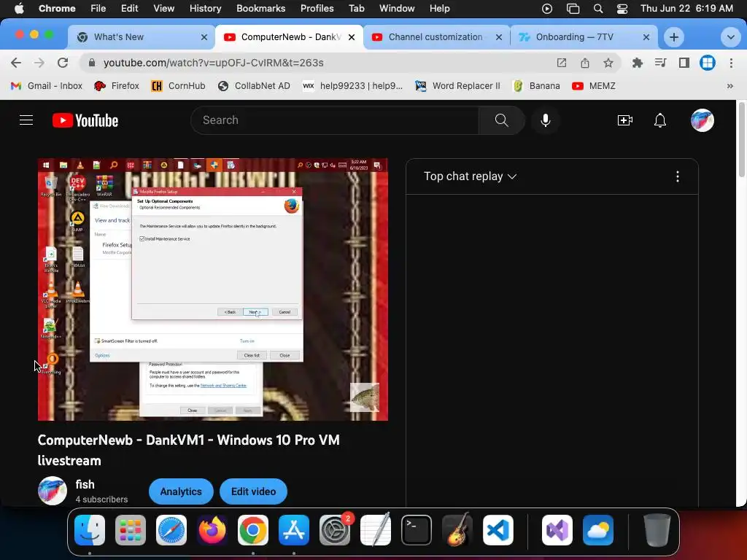Switch to What's New tab
Image resolution: width=747 pixels, height=560 pixels.
(142, 37)
